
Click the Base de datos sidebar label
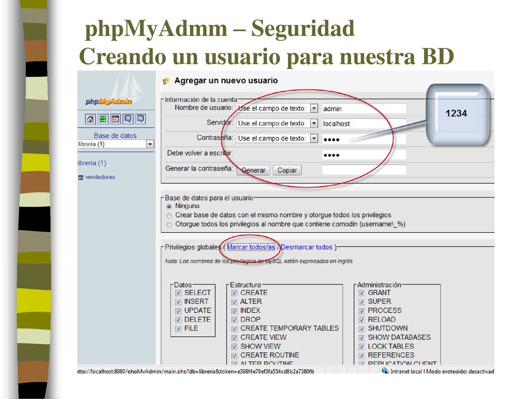(115, 136)
